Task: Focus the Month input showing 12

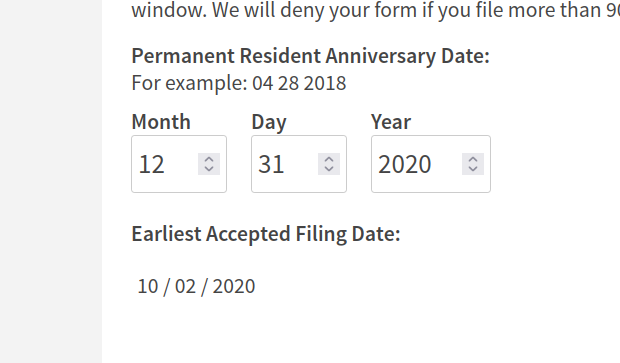Action: tap(179, 164)
